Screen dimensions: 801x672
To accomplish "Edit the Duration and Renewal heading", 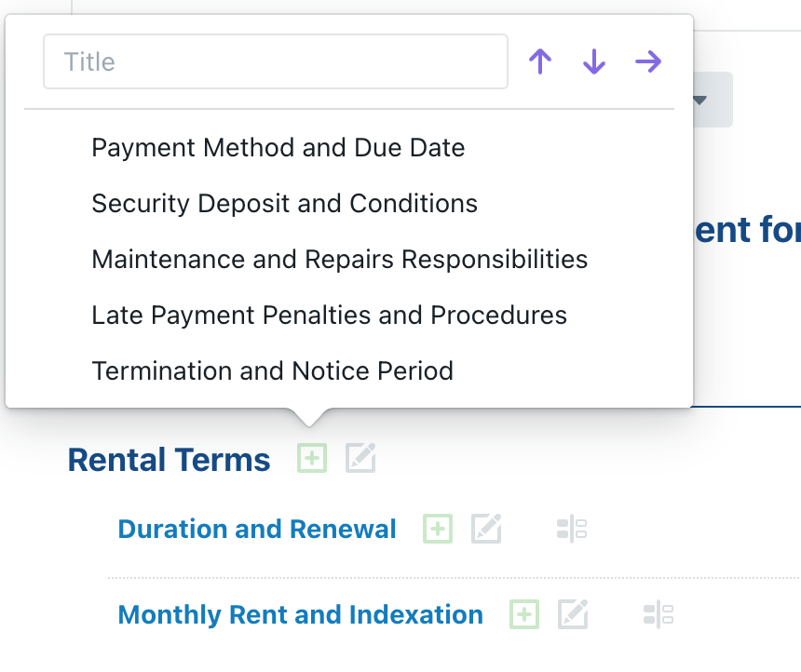I will click(486, 529).
